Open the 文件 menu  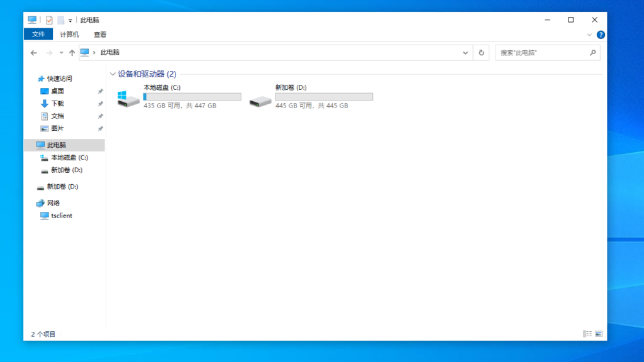pos(38,35)
